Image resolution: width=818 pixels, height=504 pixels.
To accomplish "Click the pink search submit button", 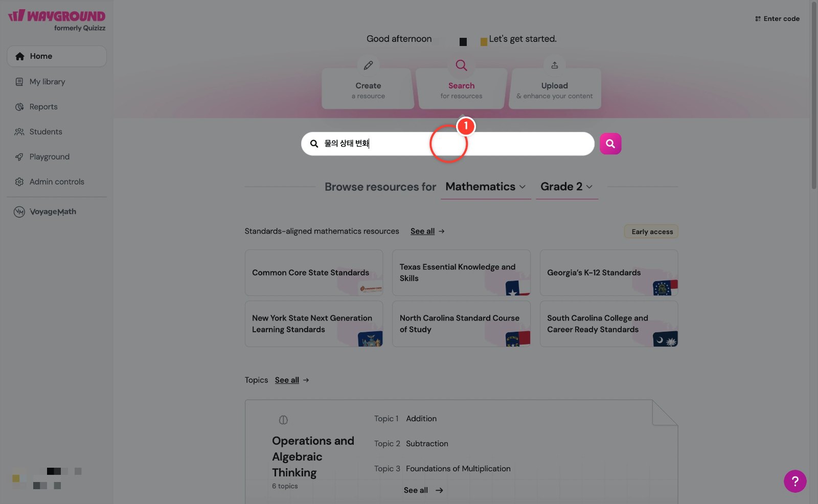I will point(610,144).
